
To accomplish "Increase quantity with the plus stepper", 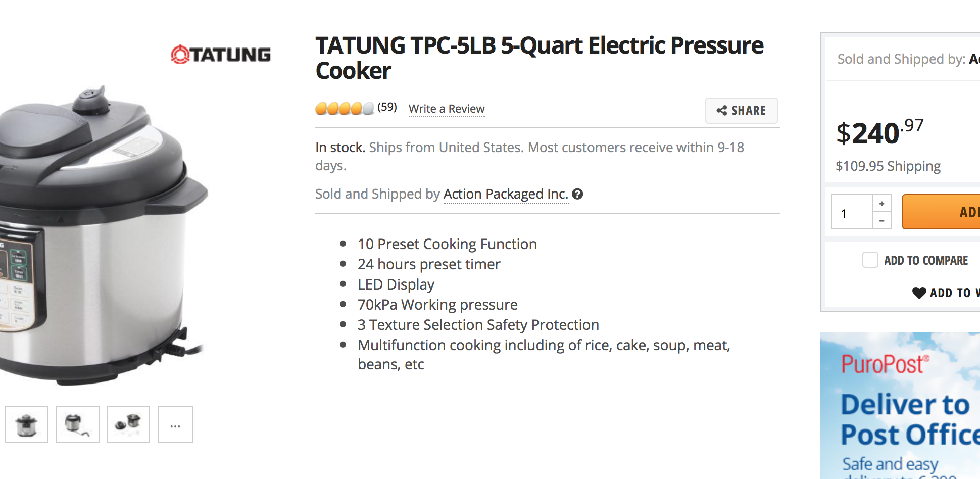I will tap(882, 204).
